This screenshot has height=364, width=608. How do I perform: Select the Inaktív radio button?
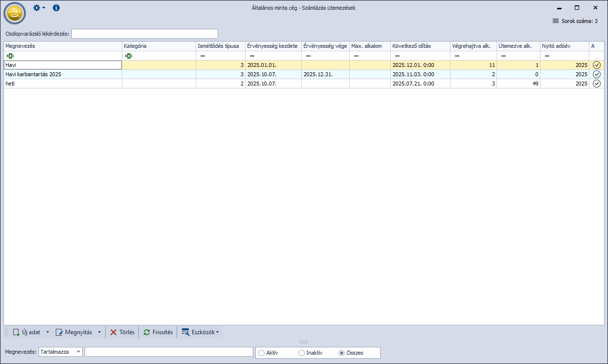coord(301,353)
